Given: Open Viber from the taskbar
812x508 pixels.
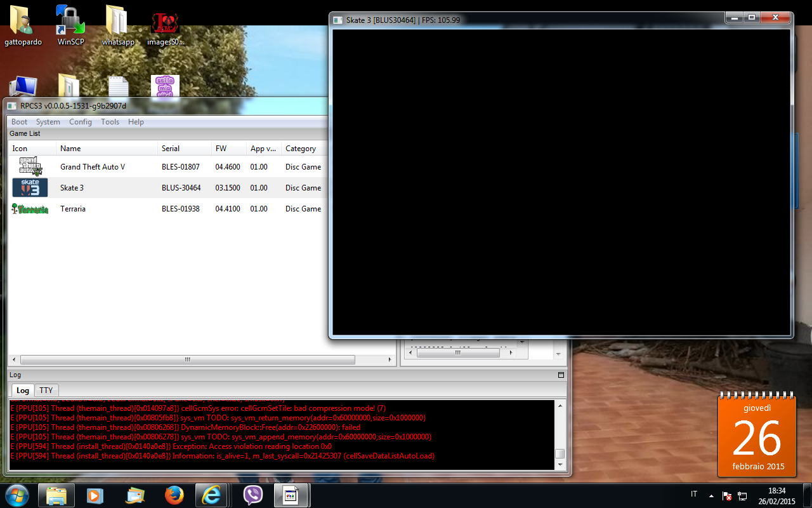Looking at the screenshot, I should tap(253, 495).
